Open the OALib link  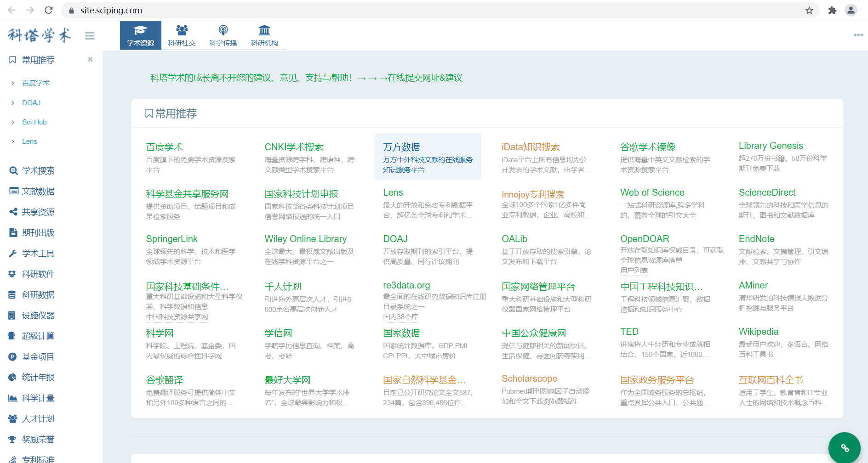(514, 239)
